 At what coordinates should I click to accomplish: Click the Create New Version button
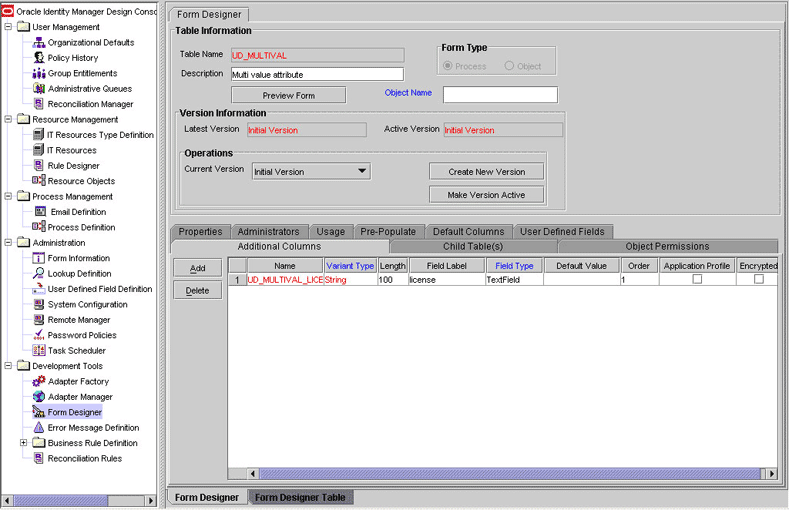(x=487, y=172)
